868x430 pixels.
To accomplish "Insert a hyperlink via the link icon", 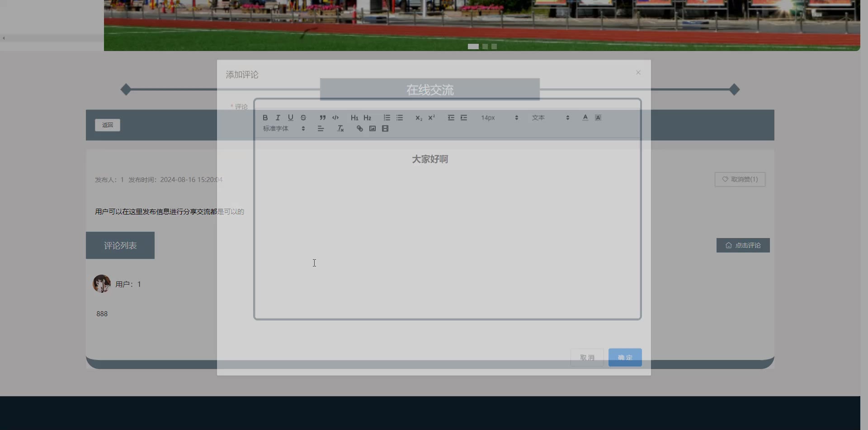I will 360,129.
